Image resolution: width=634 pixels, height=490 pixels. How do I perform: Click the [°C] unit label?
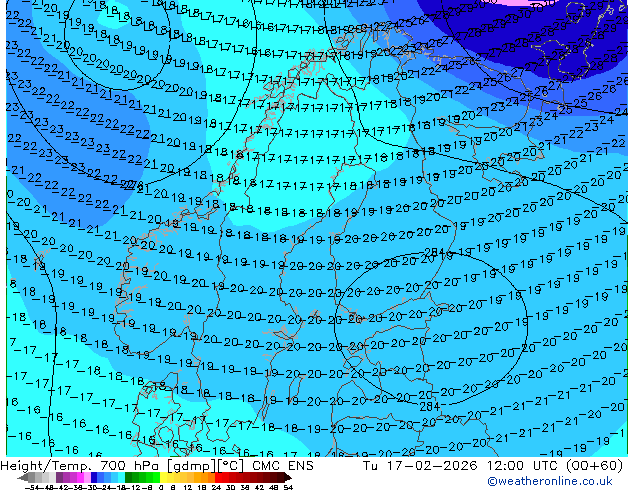[x=231, y=466]
